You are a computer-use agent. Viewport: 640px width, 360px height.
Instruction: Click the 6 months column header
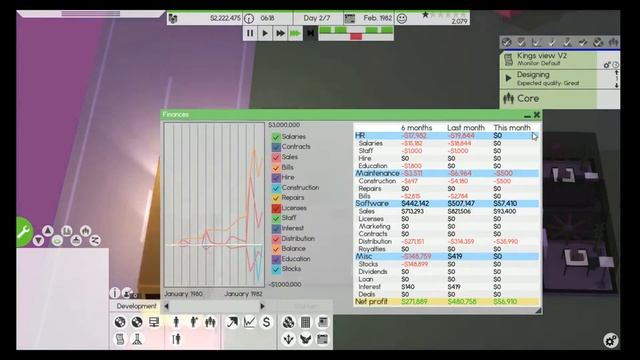pos(416,128)
